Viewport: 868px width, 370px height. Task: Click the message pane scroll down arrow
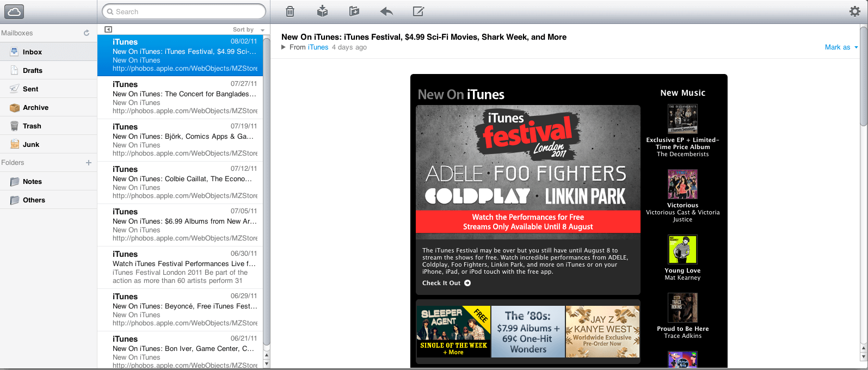tap(864, 356)
